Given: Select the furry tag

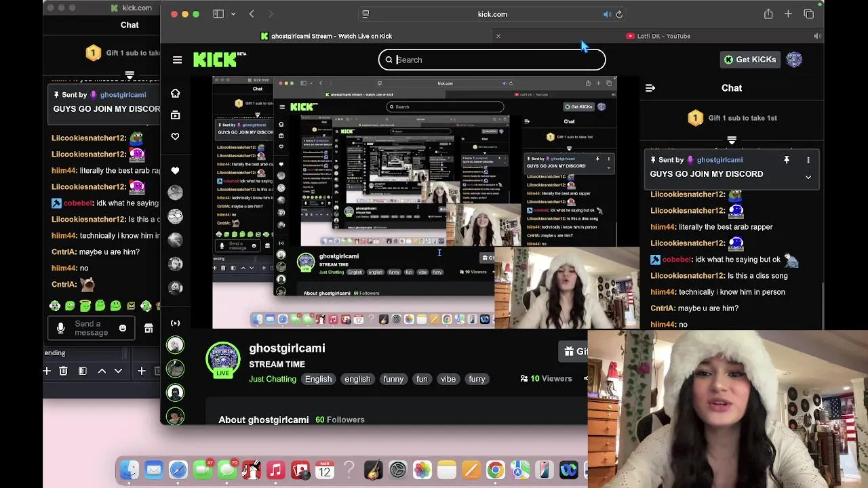Looking at the screenshot, I should pyautogui.click(x=477, y=379).
